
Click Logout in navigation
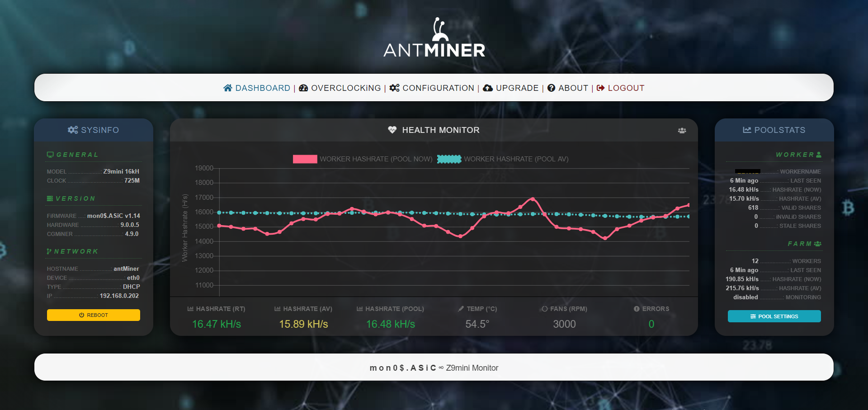[621, 88]
